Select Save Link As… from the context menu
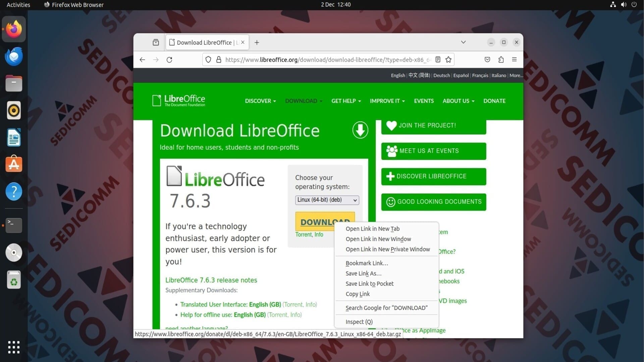644x362 pixels. [386, 274]
